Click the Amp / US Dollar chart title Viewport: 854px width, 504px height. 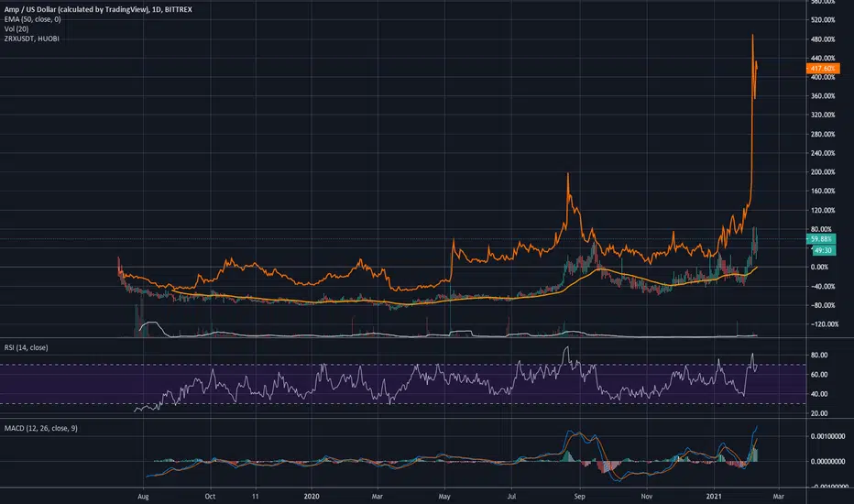pos(98,9)
